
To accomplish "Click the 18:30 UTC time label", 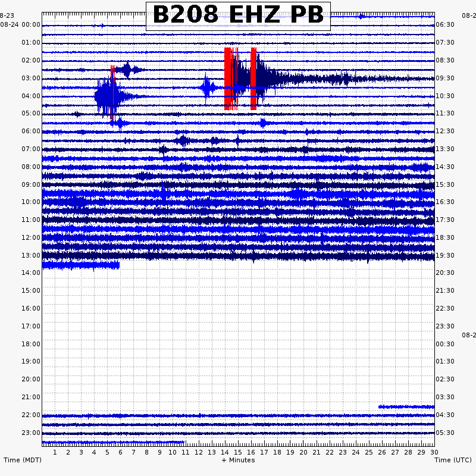I will pyautogui.click(x=445, y=237).
